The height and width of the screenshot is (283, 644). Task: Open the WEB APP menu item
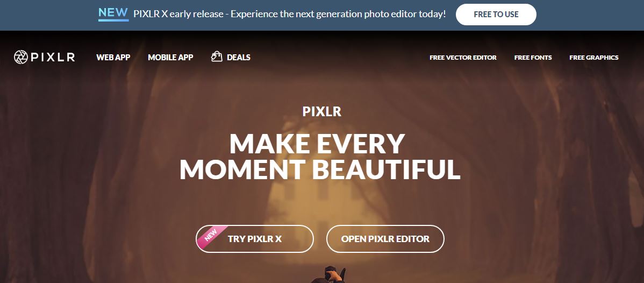113,57
